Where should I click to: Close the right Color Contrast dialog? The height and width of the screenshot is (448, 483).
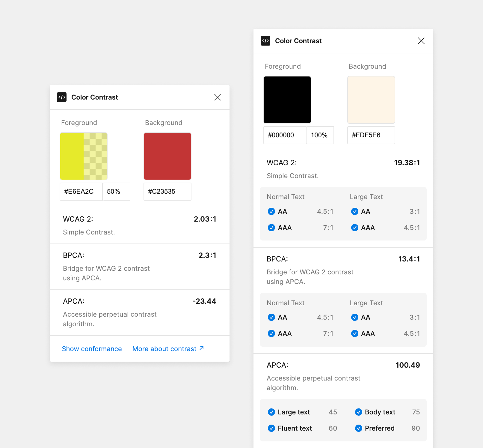coord(421,41)
